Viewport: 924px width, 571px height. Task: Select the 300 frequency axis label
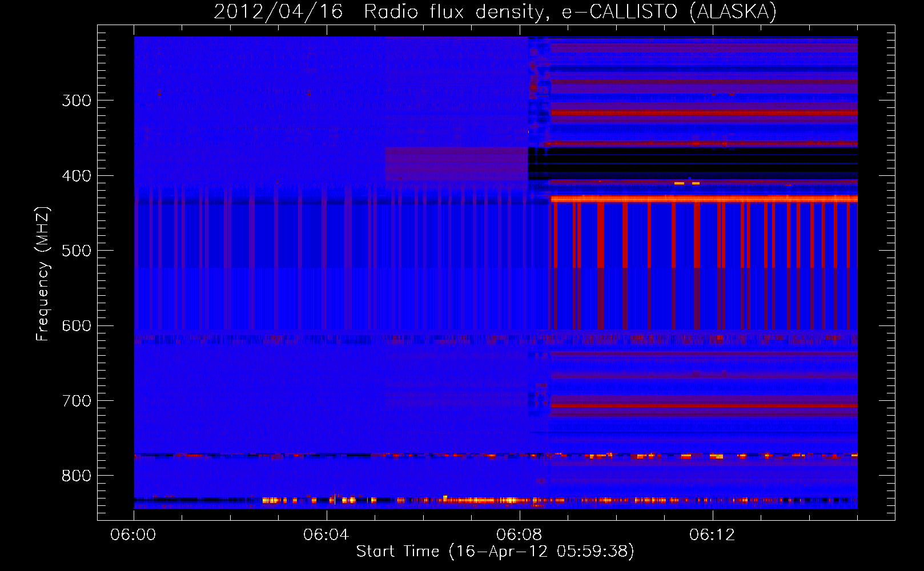[x=77, y=100]
